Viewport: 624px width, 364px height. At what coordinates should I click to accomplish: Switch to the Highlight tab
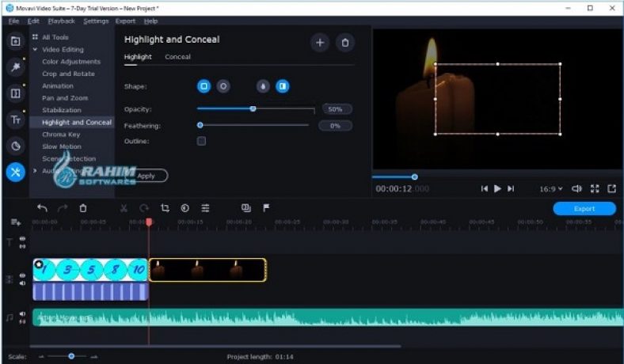(x=138, y=57)
